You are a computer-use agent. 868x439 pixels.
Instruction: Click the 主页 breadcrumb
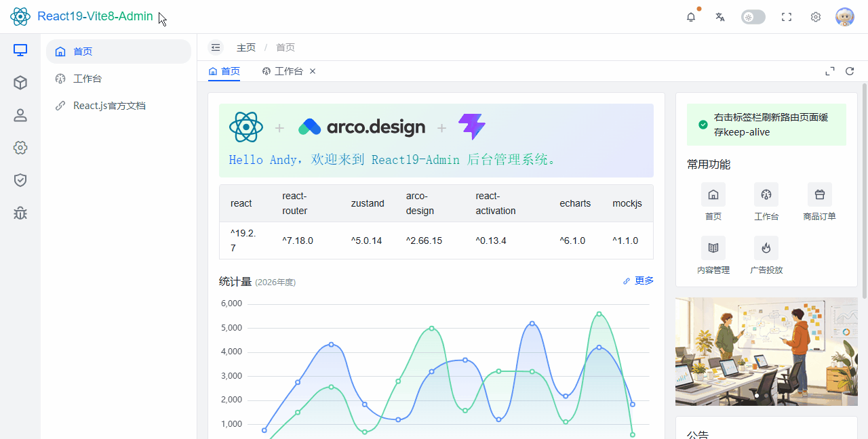coord(246,47)
